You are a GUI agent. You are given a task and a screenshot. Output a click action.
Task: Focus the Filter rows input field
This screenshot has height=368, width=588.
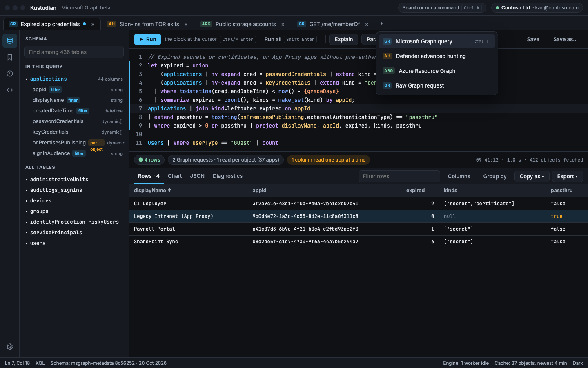pyautogui.click(x=399, y=176)
